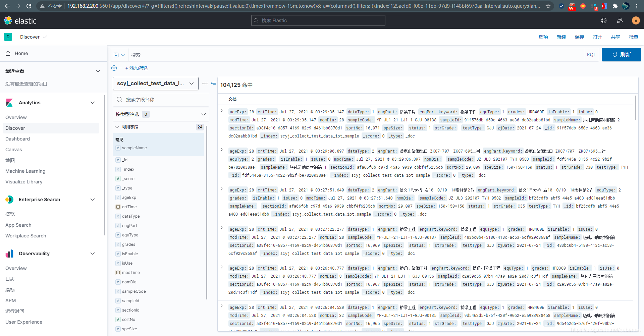Expand the document row 03:27:51.640
Image resolution: width=644 pixels, height=336 pixels.
point(222,189)
